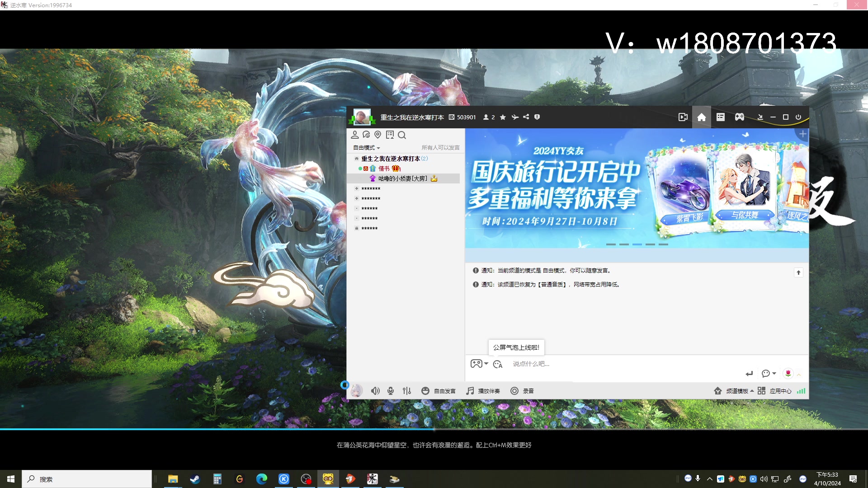Open 应用中心 app center
The height and width of the screenshot is (488, 868).
pos(774,391)
